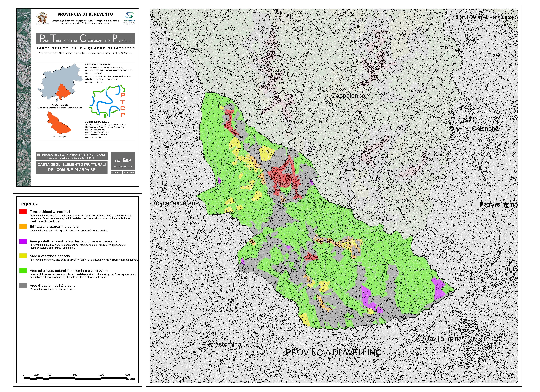
Task: Click the 'Piano Territoriale di Coordinamento Provinciale' banner
Action: [86, 38]
